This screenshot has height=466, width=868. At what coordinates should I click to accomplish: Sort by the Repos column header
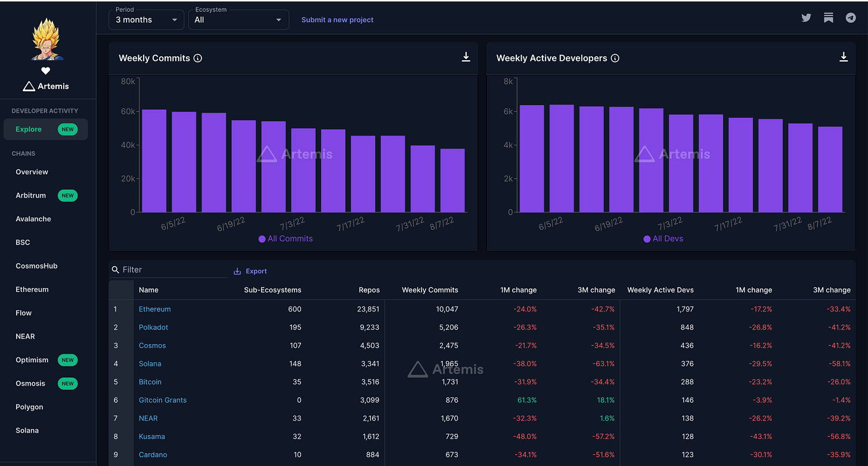tap(370, 290)
